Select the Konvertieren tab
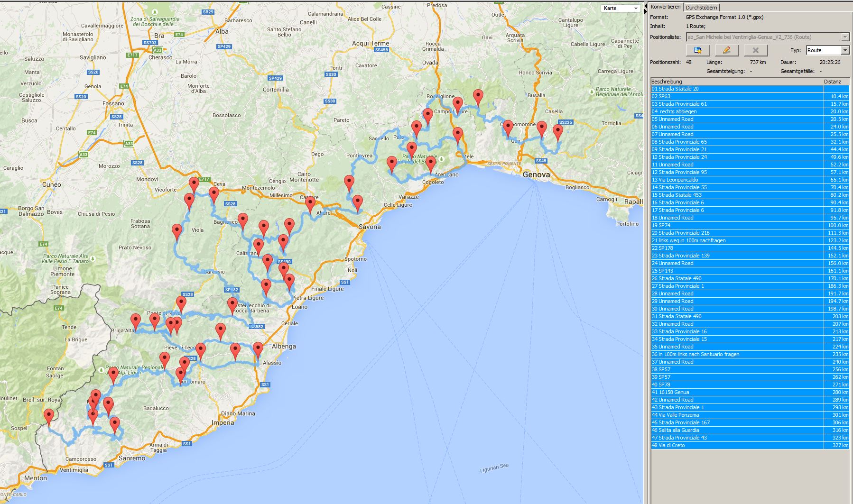853x504 pixels. [665, 7]
